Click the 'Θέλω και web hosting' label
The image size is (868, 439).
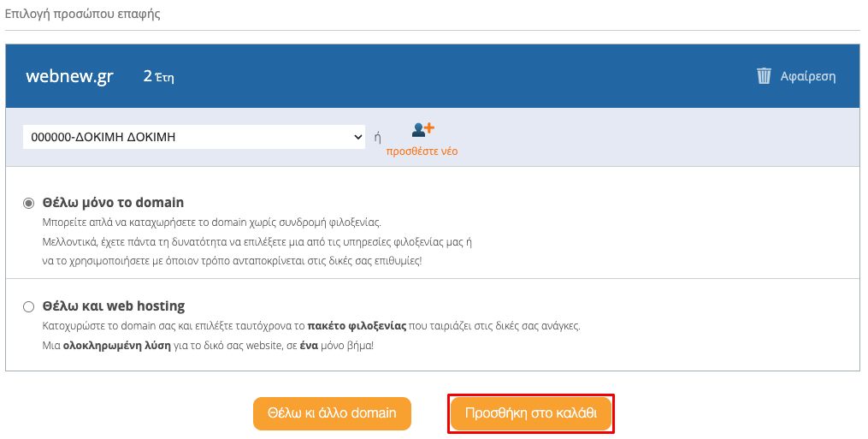click(x=114, y=306)
